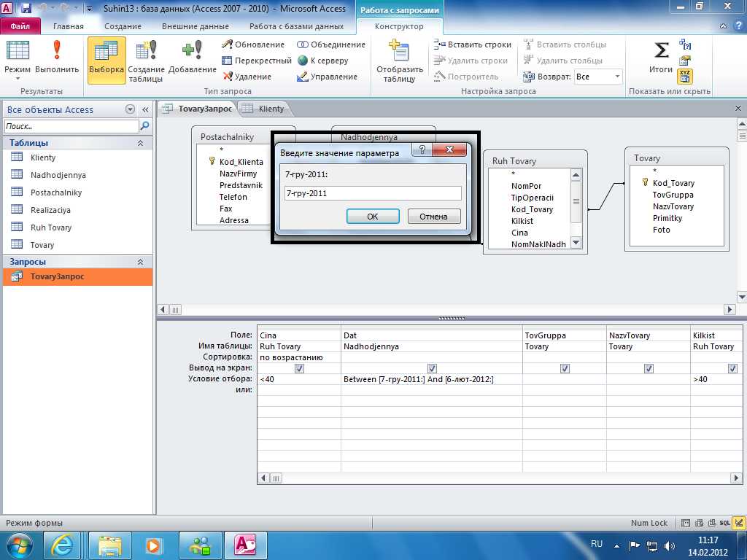Screen dimensions: 747x560
Task: Switch to the Klienty document tab
Action: coord(265,109)
